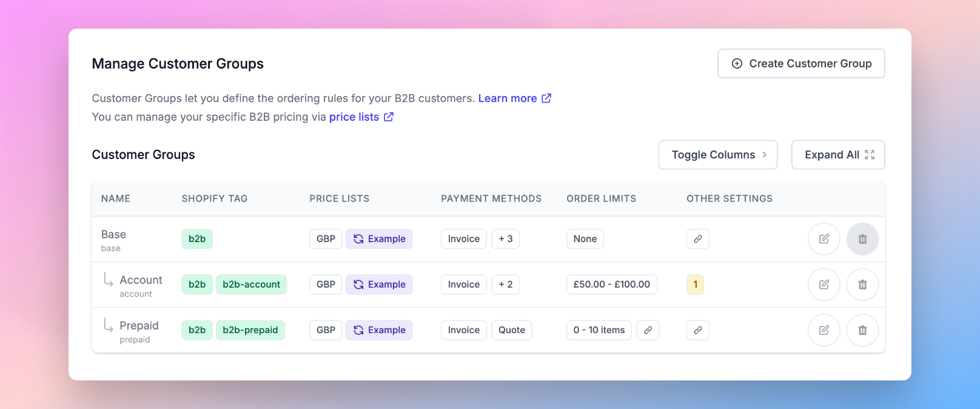
Task: Open the Learn more link
Action: [508, 98]
